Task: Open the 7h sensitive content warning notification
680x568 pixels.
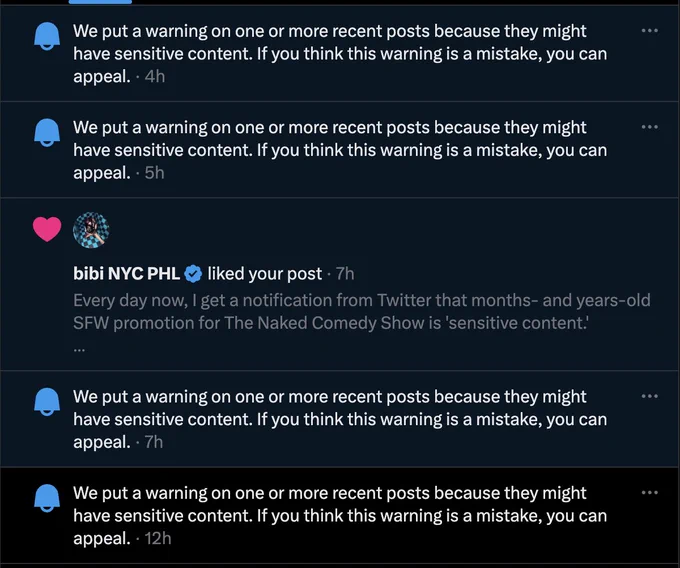Action: [x=340, y=419]
